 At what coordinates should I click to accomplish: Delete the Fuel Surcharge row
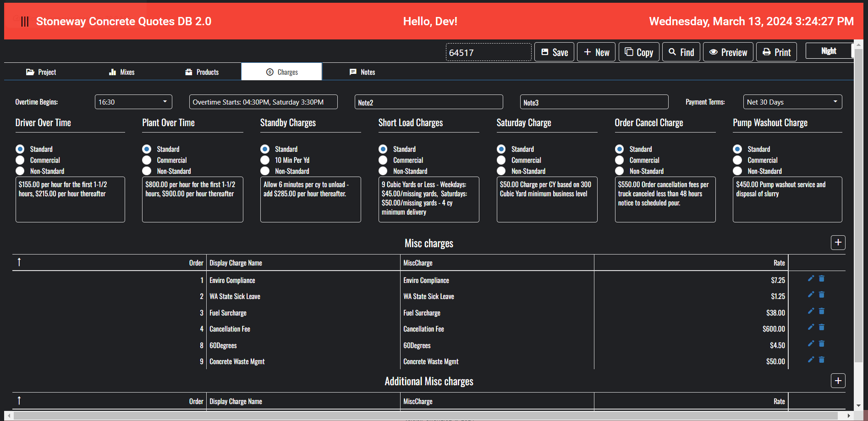(822, 311)
